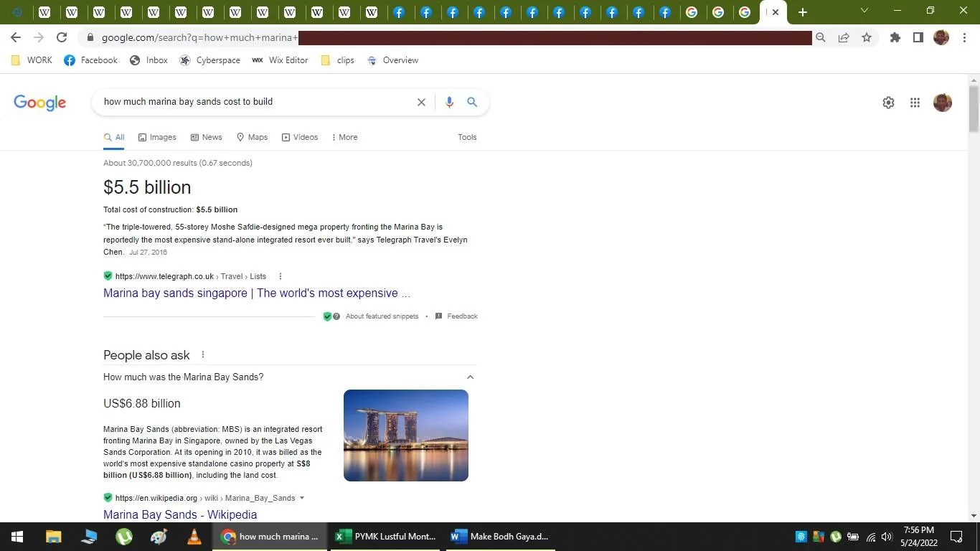Open the Inbox bookmark
This screenshot has width=980, height=551.
pyautogui.click(x=149, y=60)
